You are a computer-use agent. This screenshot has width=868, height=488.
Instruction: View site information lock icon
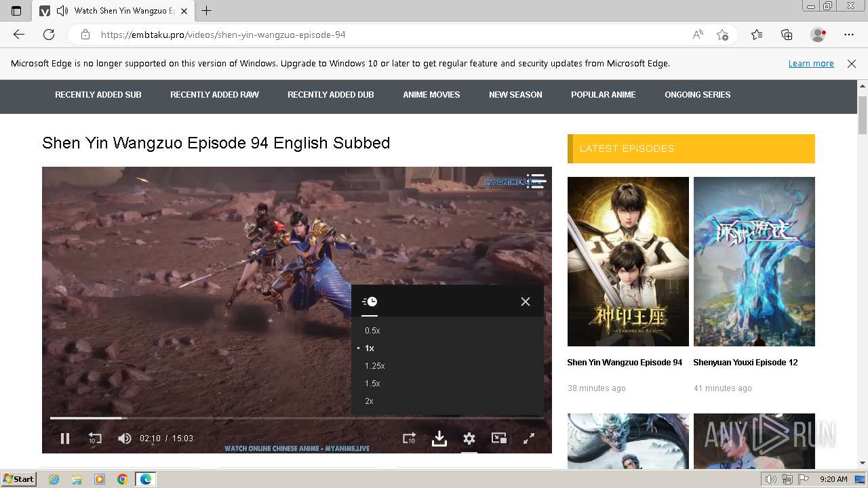[85, 35]
